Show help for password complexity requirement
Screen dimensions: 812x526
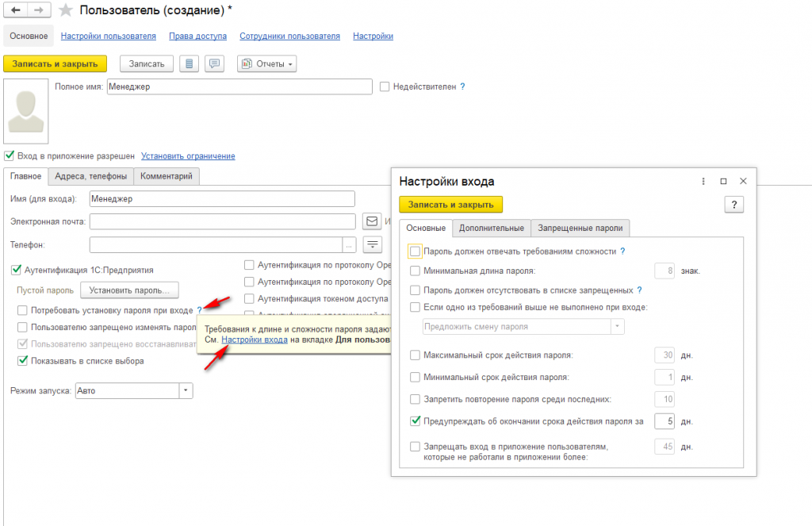pyautogui.click(x=622, y=251)
